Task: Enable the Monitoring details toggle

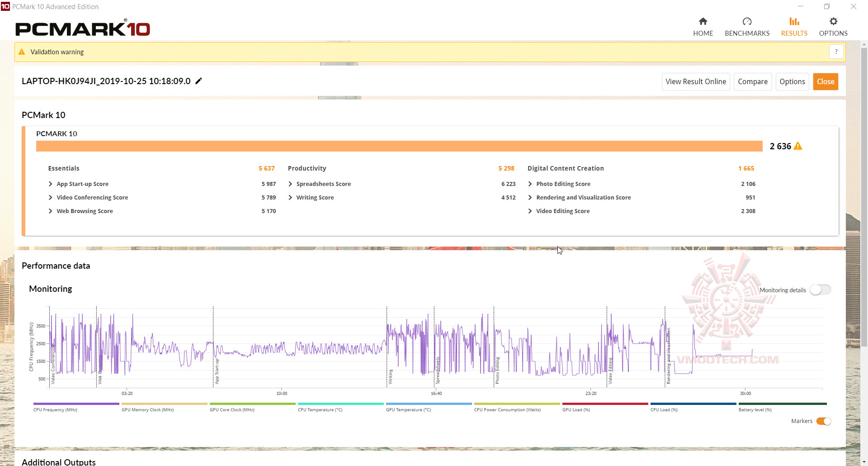Action: pos(820,290)
